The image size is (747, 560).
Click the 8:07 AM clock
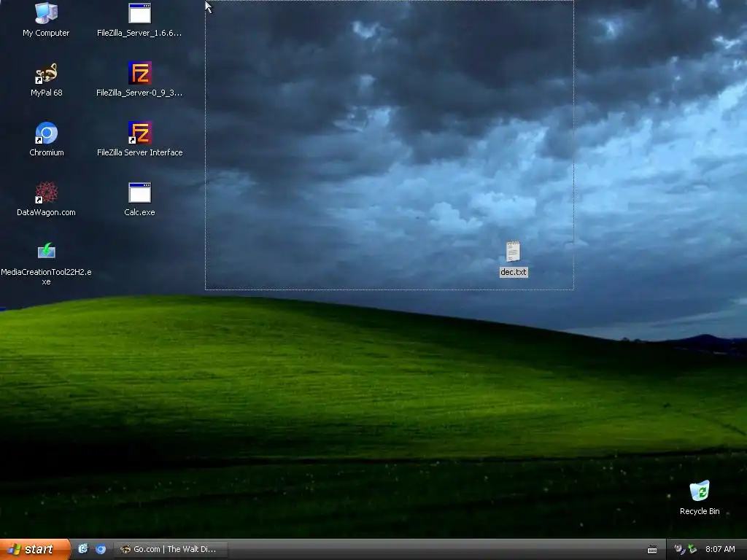pyautogui.click(x=720, y=549)
